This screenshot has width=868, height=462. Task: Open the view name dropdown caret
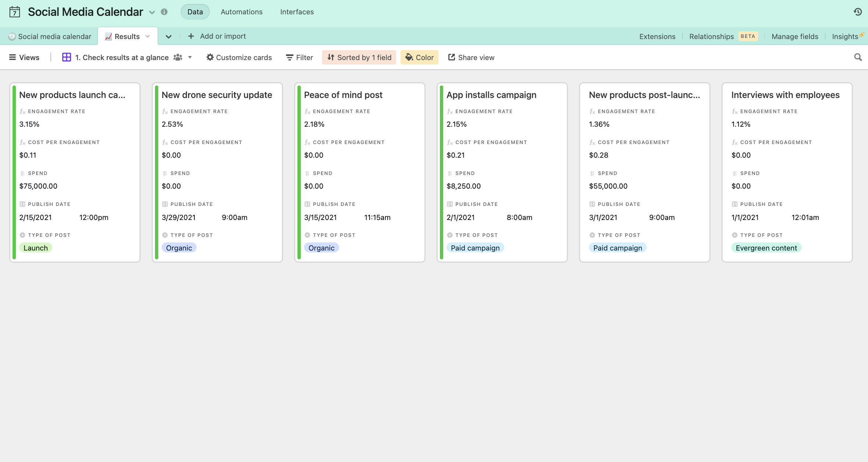pos(190,57)
